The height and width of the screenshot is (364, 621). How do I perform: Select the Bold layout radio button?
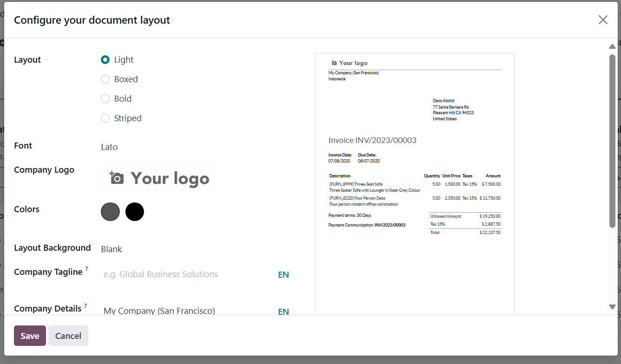[x=105, y=99]
